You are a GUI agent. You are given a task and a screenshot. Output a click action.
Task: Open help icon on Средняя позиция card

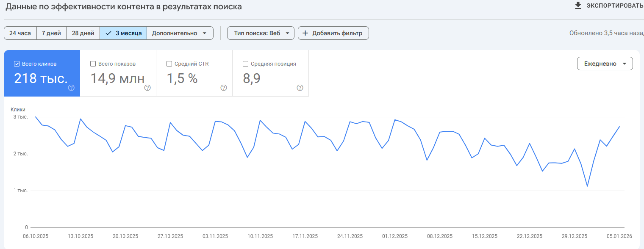click(x=300, y=88)
